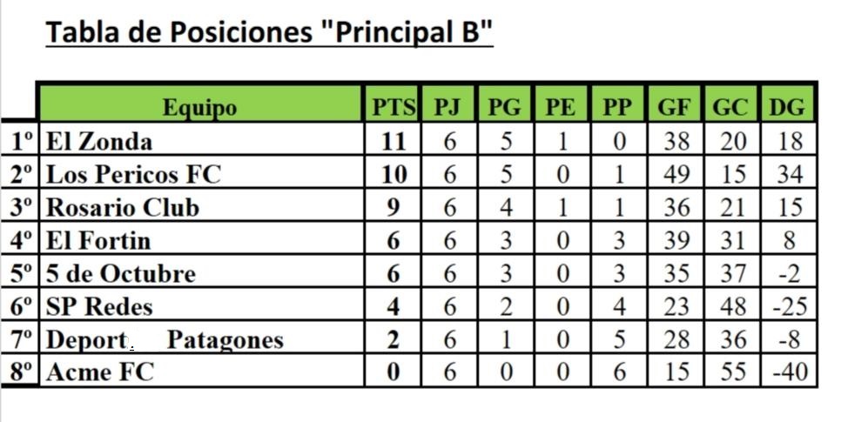Select the DG column header
868x422 pixels.
788,108
